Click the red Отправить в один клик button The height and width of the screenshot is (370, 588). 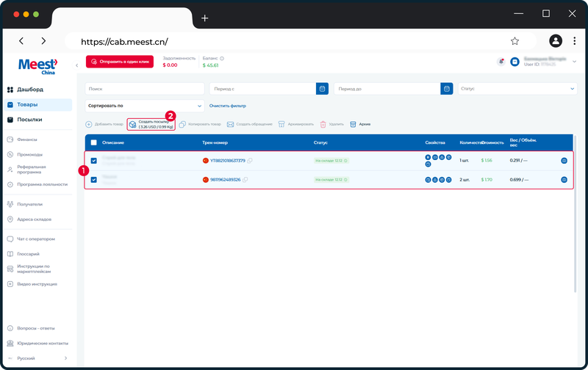[x=120, y=62]
